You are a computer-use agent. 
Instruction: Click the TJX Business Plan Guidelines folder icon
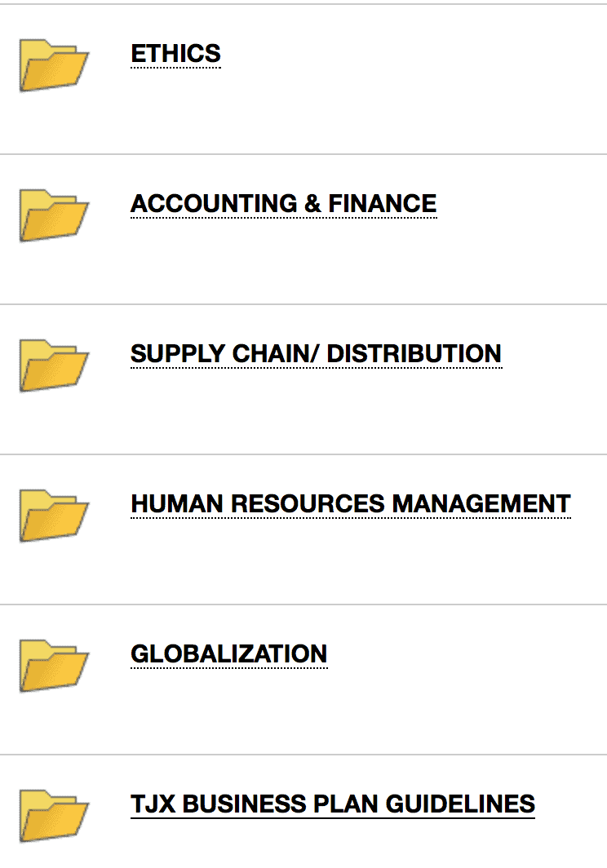pos(53,817)
